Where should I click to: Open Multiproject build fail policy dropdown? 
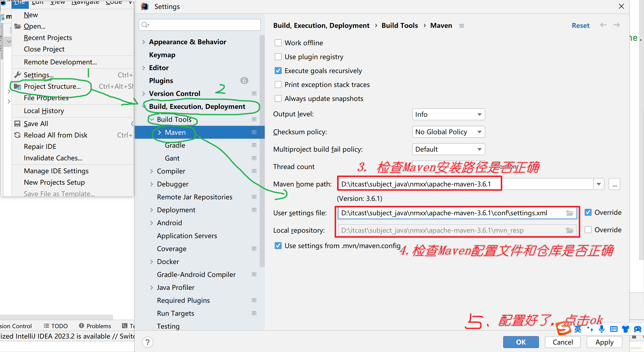tap(449, 149)
